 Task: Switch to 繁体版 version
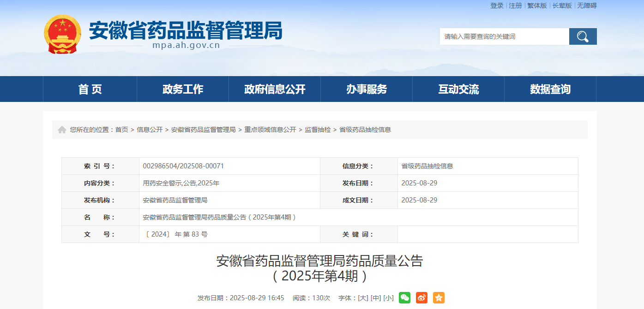point(537,6)
